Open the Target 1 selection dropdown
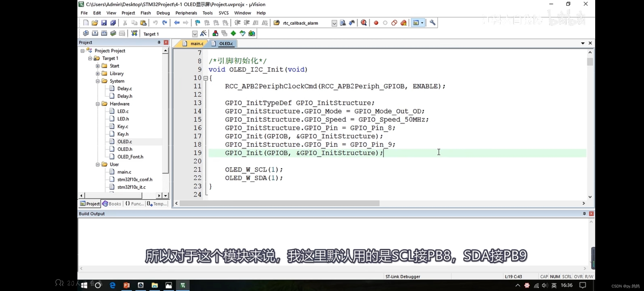Image resolution: width=644 pixels, height=291 pixels. [x=195, y=34]
